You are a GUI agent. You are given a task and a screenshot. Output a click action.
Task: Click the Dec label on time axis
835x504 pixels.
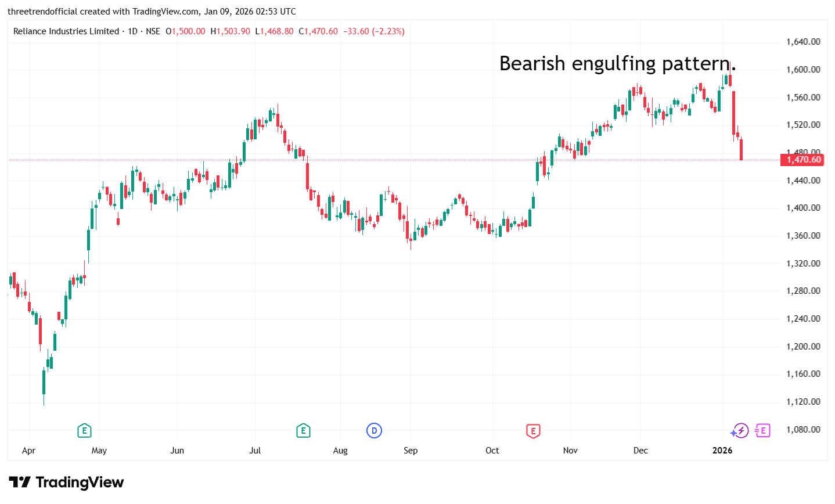tap(640, 451)
